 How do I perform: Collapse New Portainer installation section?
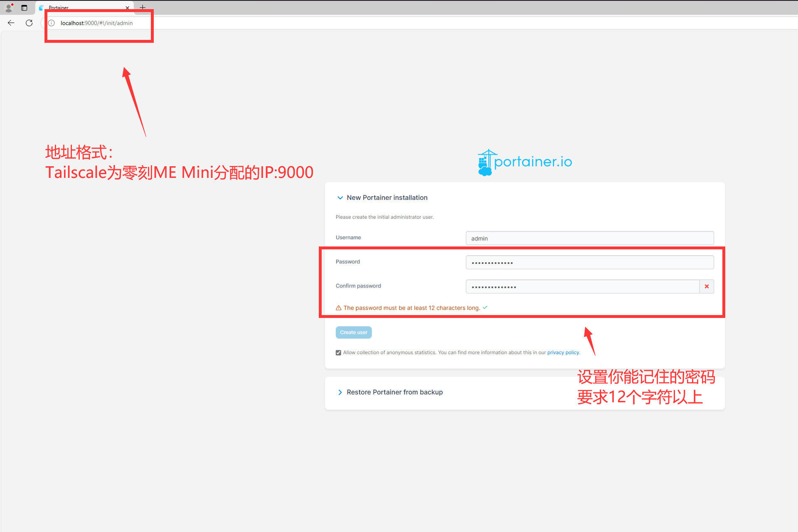(x=340, y=198)
